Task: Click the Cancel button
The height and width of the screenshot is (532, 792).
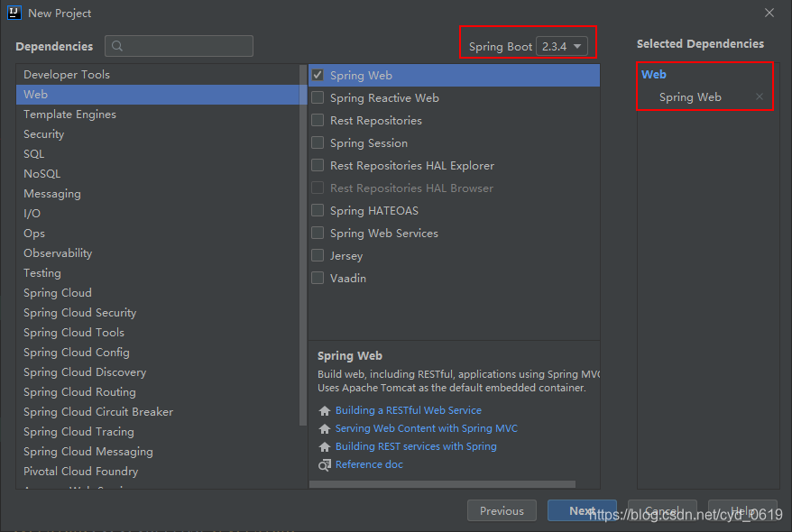Action: coord(662,510)
